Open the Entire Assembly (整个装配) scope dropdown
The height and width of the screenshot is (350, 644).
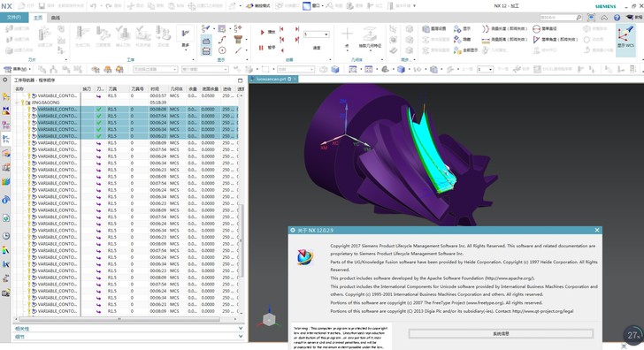click(x=205, y=69)
